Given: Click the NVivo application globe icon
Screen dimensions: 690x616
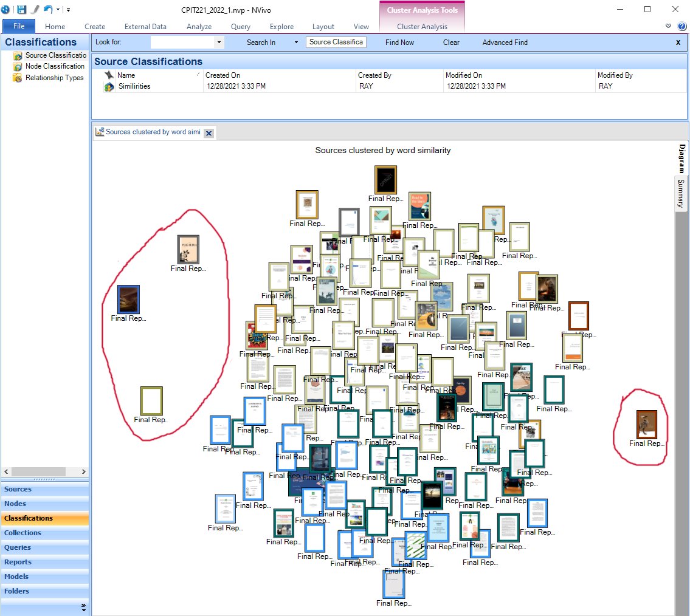Looking at the screenshot, I should tap(5, 9).
